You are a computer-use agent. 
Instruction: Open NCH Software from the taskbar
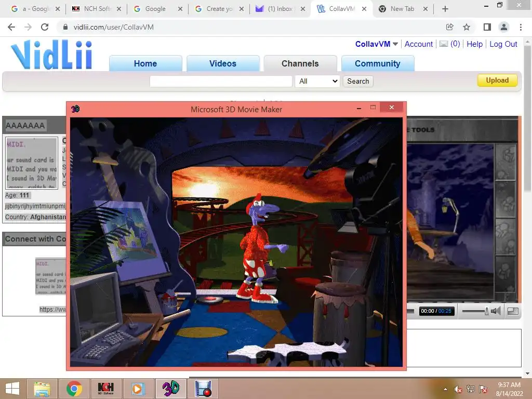tap(105, 389)
